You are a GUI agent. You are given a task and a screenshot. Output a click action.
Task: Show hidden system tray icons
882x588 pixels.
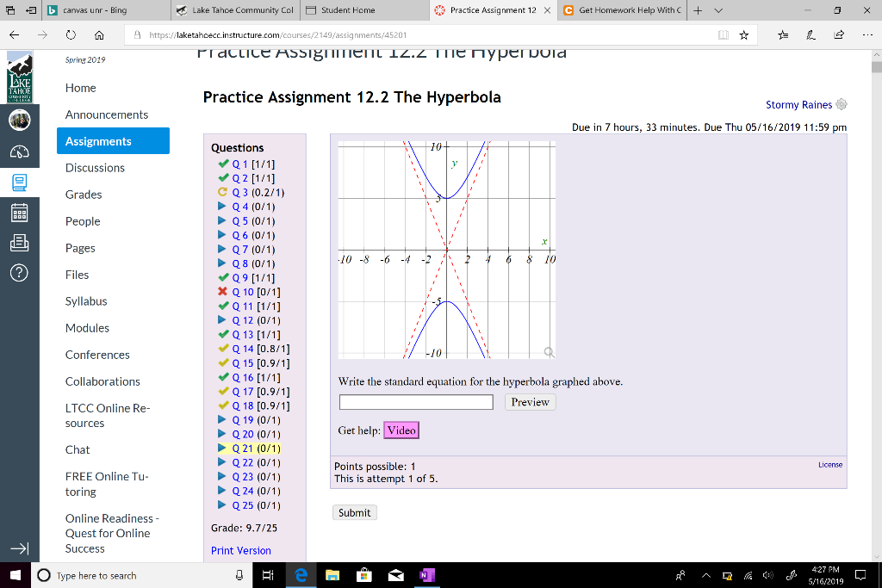(x=706, y=576)
